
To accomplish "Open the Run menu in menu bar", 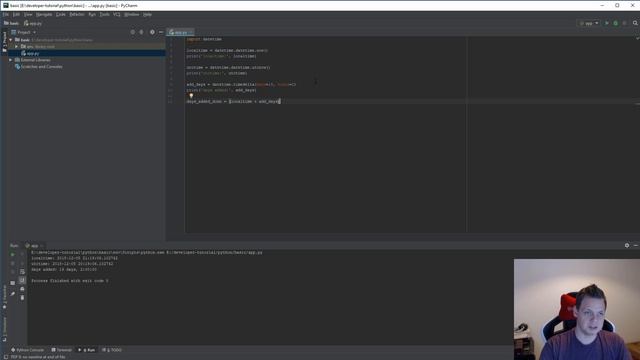I will [92, 14].
